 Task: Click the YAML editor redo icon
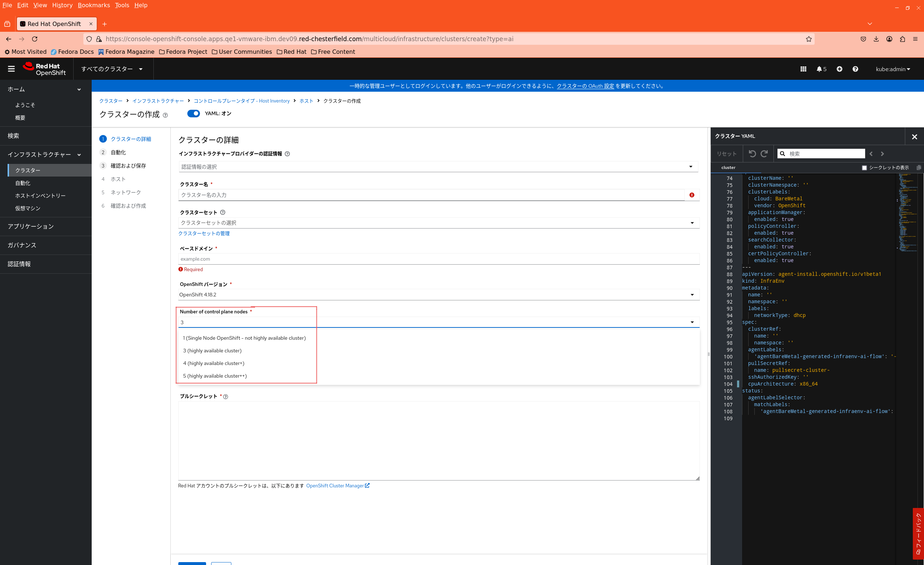coord(764,153)
